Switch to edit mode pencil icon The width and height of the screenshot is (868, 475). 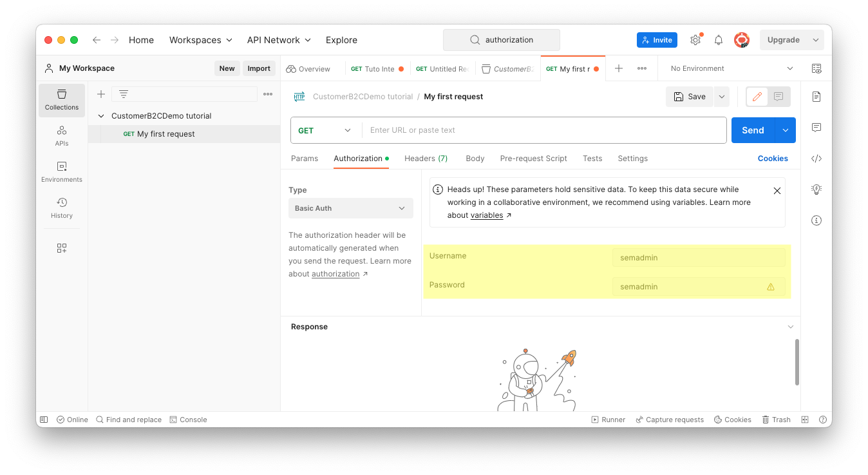click(757, 97)
